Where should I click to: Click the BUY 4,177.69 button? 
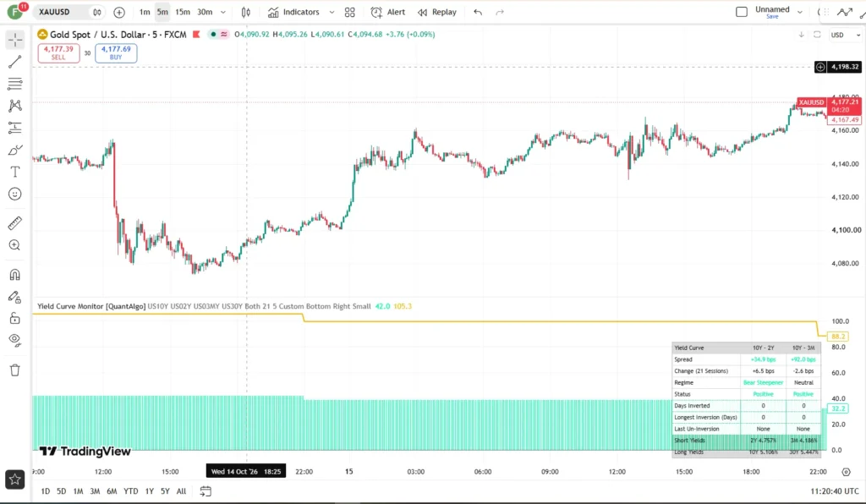point(116,53)
